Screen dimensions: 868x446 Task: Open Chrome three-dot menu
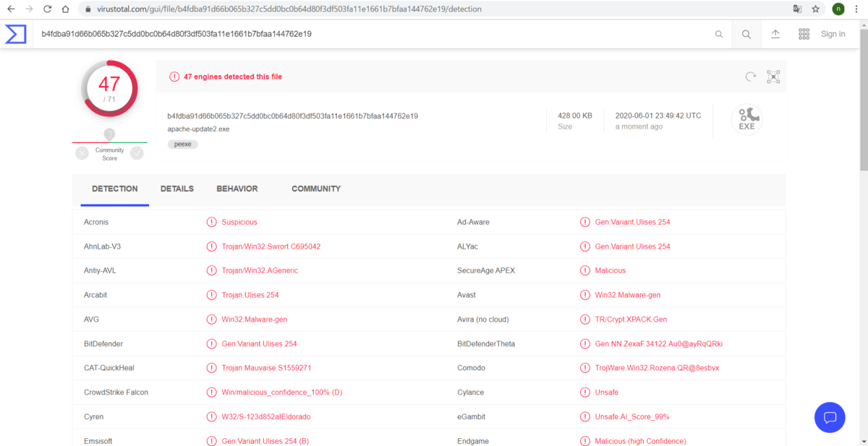pos(858,9)
